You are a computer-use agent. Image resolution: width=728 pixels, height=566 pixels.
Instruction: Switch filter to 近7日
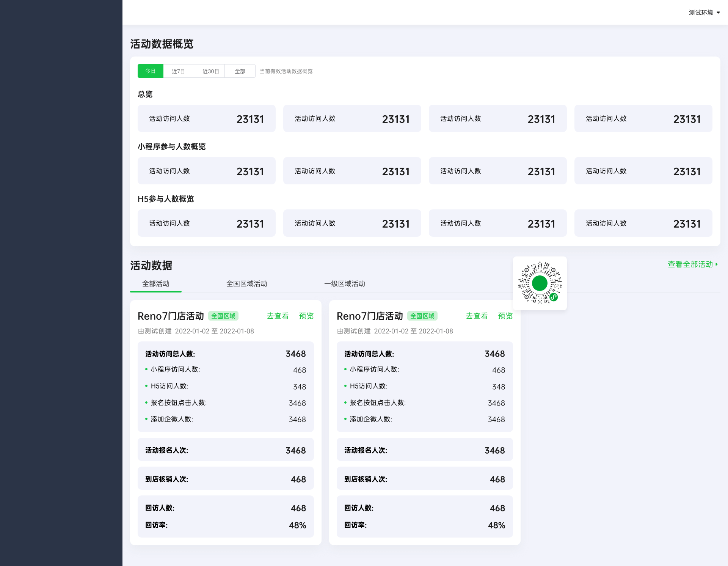tap(178, 71)
